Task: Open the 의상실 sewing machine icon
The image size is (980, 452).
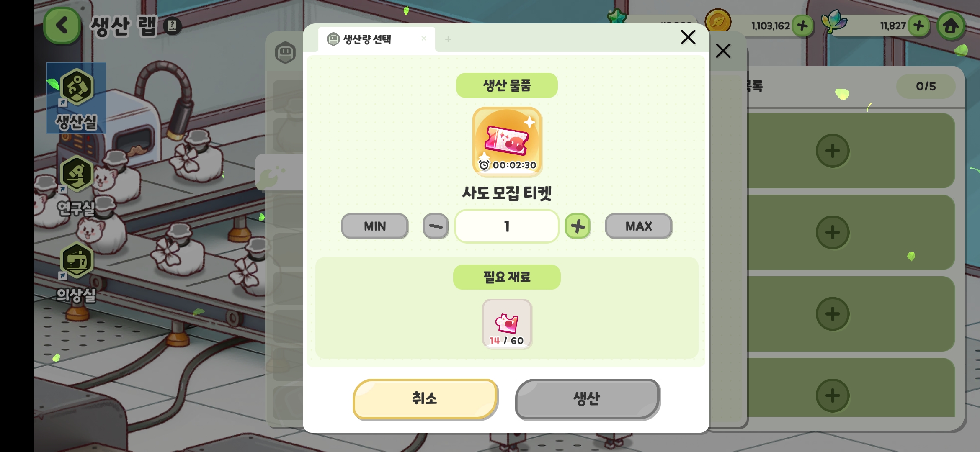Action: pos(77,260)
